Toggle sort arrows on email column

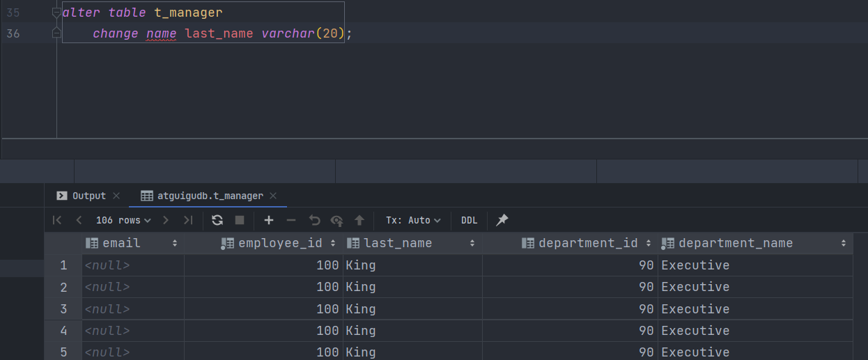175,243
